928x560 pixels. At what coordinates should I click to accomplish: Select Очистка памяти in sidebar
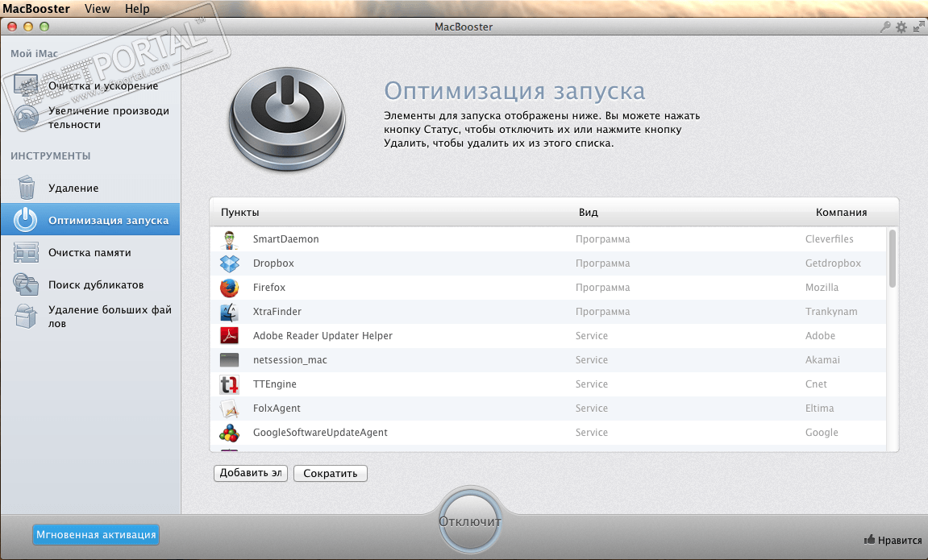point(90,252)
